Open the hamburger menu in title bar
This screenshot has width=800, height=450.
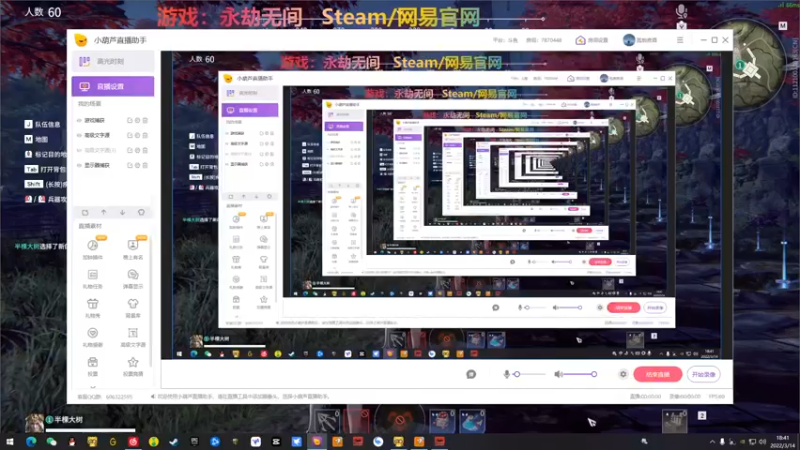680,40
